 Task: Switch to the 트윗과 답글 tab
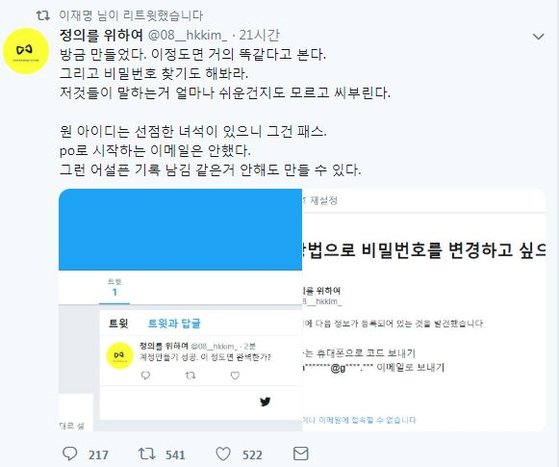coord(174,323)
